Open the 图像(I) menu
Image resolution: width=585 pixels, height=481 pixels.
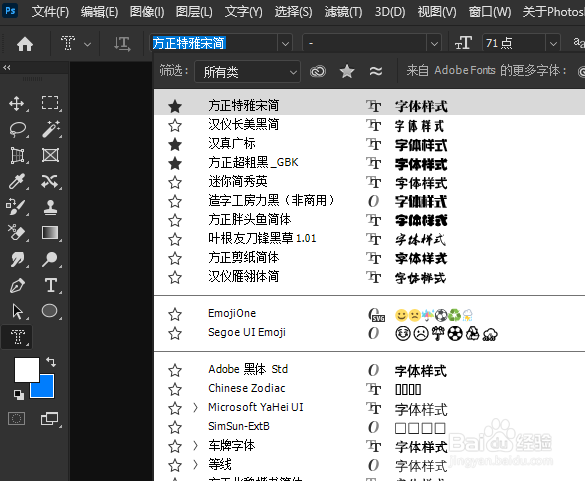(x=147, y=12)
